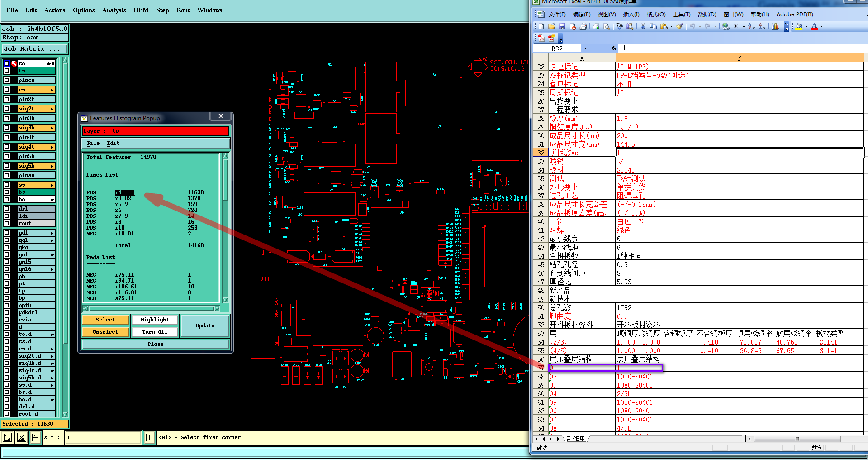Click the Insert Hyperlink globe icon
868x460 pixels.
(726, 26)
